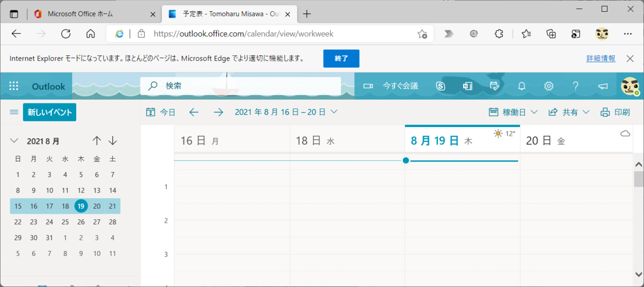This screenshot has width=644, height=287.
Task: Open Outlook settings gear
Action: pyautogui.click(x=548, y=86)
